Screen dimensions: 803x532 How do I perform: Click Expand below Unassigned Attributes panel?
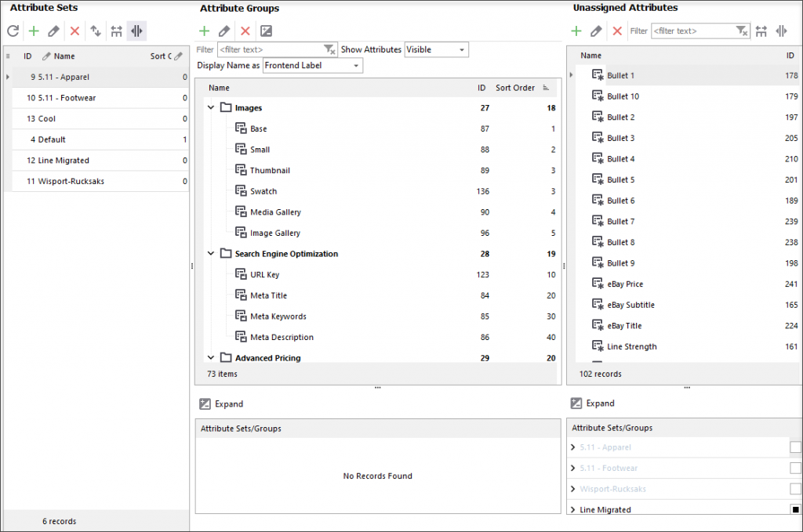(593, 404)
